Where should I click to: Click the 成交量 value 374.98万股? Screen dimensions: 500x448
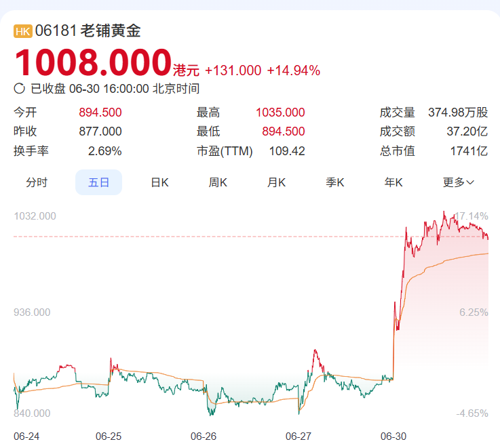(x=458, y=113)
